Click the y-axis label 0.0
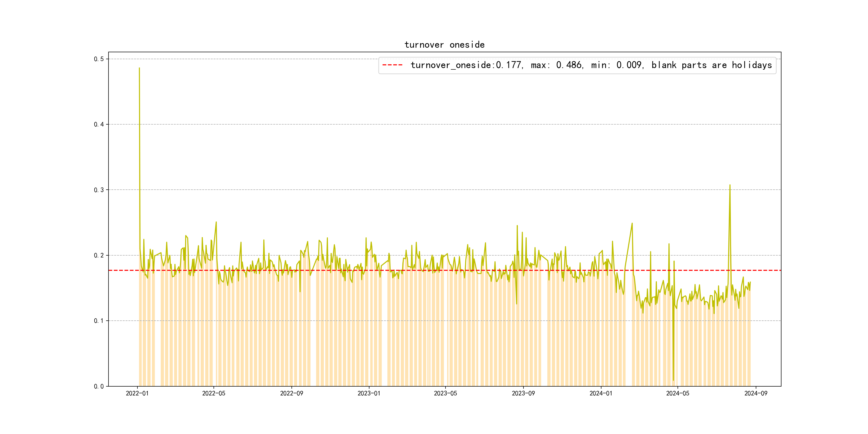The height and width of the screenshot is (434, 868). 99,387
